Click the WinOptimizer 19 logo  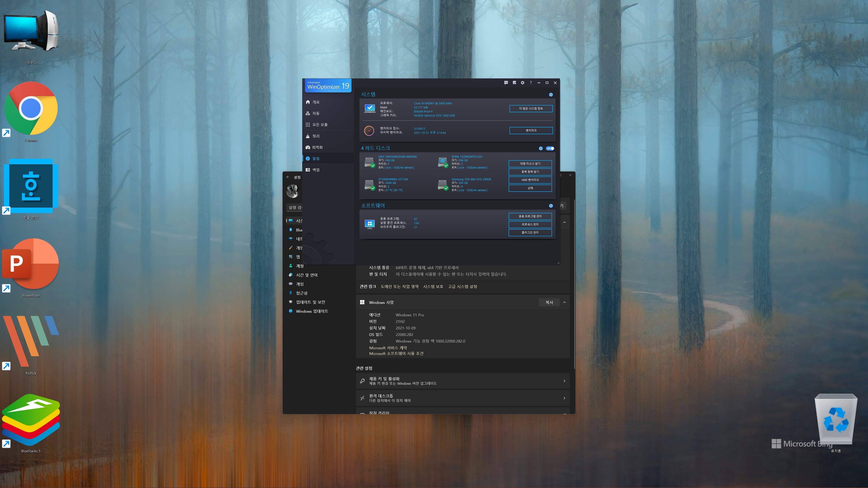point(328,86)
